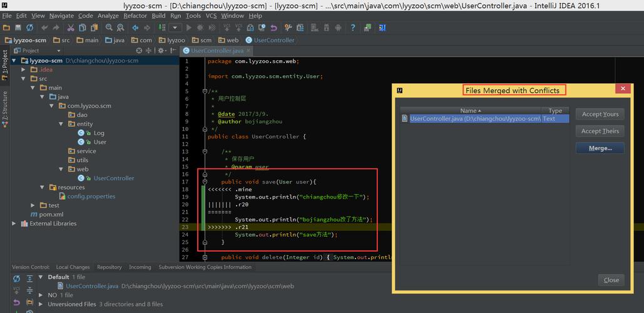The image size is (644, 313).
Task: Expand the Unversioned Files changelist
Action: (x=41, y=304)
